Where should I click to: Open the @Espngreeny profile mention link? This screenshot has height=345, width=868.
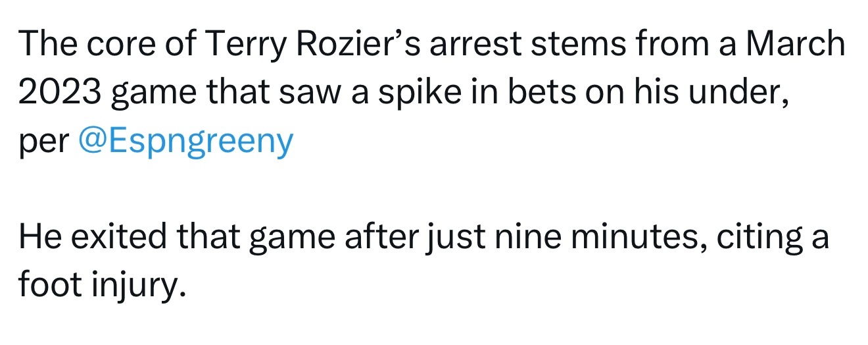point(185,142)
